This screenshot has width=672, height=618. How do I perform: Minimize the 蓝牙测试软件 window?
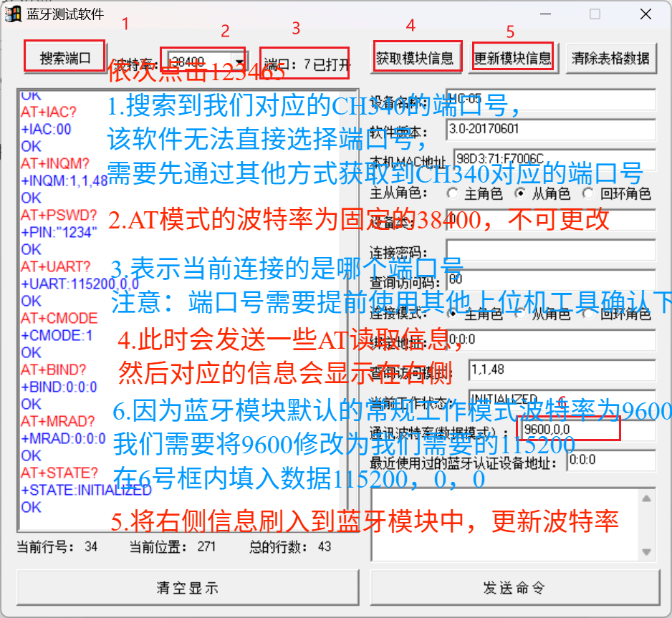546,14
